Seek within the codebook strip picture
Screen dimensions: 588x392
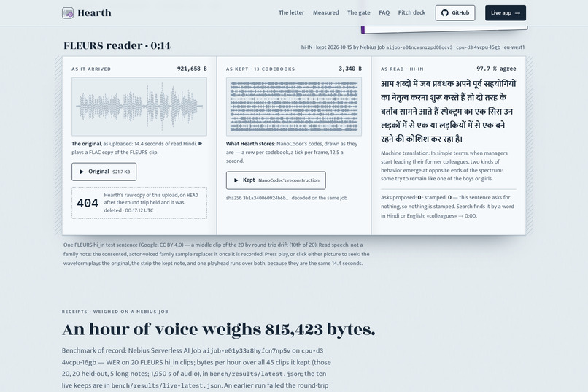pyautogui.click(x=293, y=107)
